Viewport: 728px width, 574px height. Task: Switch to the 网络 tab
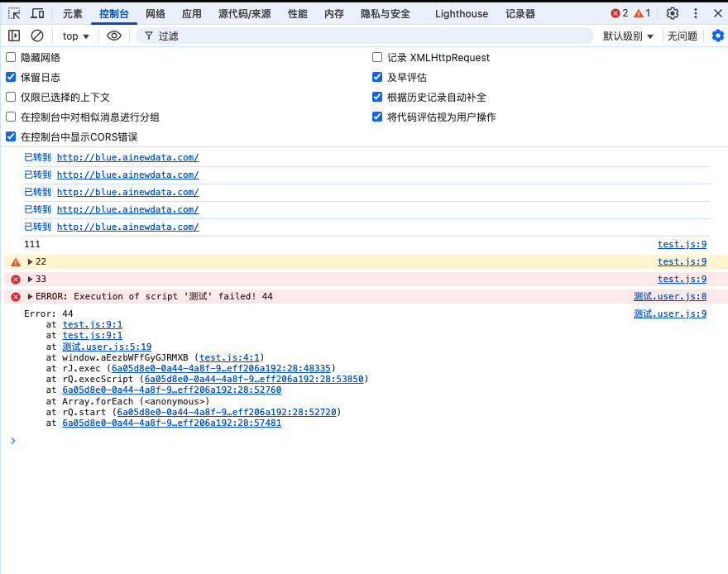[155, 14]
